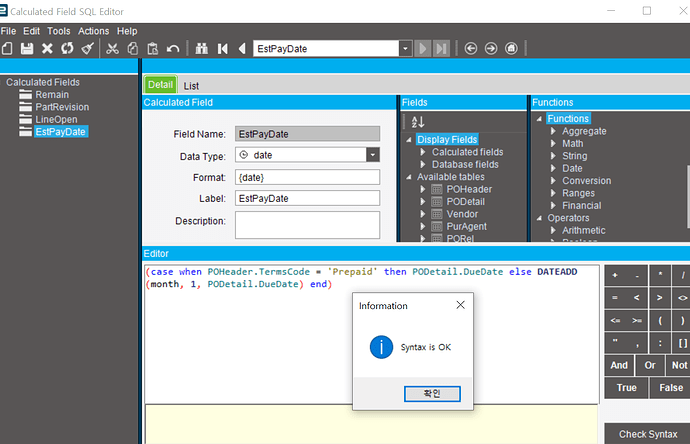This screenshot has height=444, width=690.
Task: Click the Delete X toolbar icon
Action: coord(46,48)
